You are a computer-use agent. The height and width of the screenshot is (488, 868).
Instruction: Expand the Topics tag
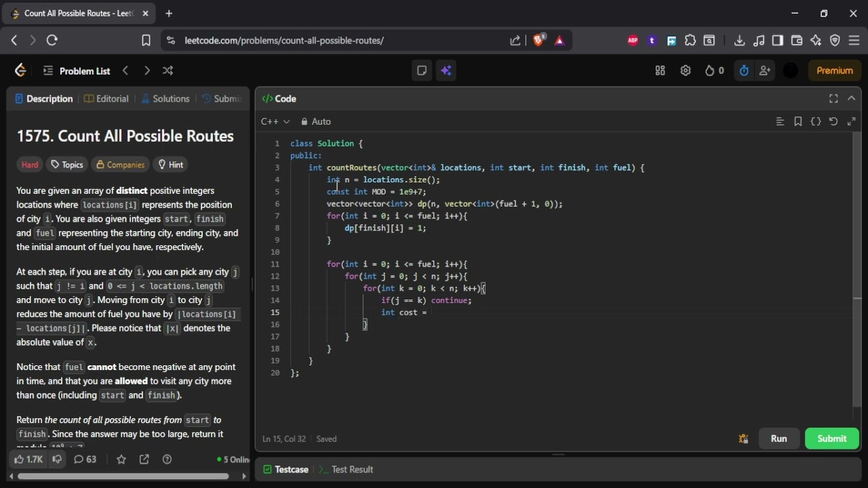point(67,165)
